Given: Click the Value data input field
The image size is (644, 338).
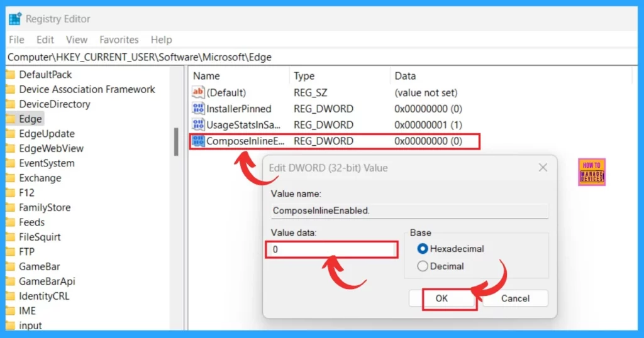Looking at the screenshot, I should pyautogui.click(x=331, y=249).
